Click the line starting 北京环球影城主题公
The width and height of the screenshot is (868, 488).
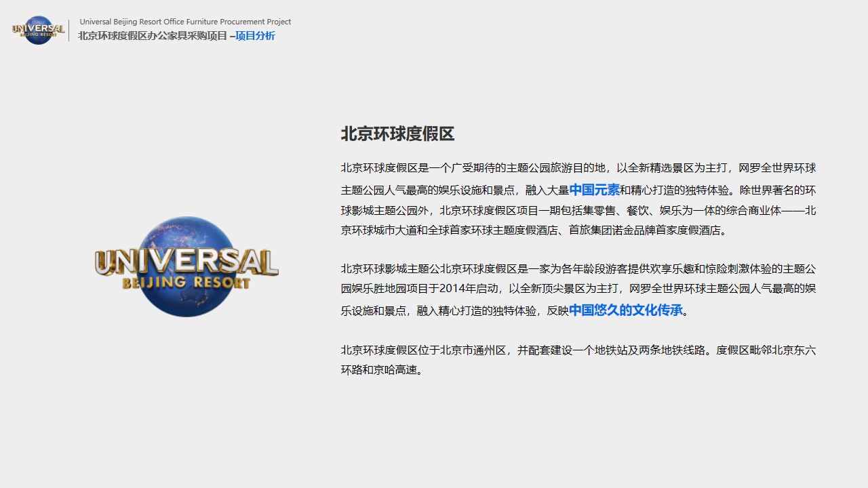tap(578, 268)
